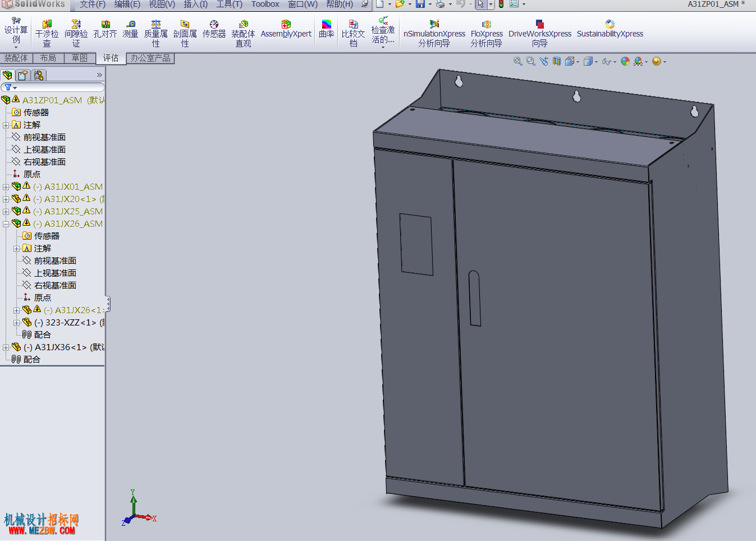Click the Edit Appearance color ball
756x541 pixels.
[625, 61]
